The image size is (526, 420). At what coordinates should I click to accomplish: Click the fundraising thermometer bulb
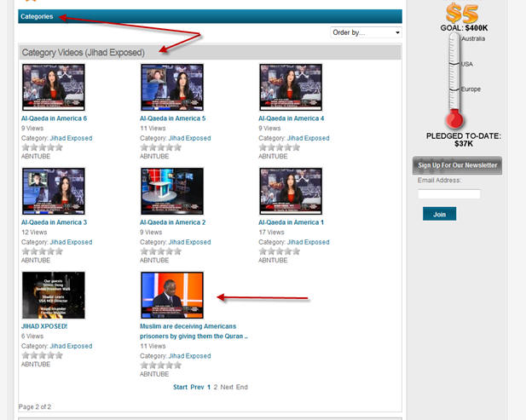[454, 119]
